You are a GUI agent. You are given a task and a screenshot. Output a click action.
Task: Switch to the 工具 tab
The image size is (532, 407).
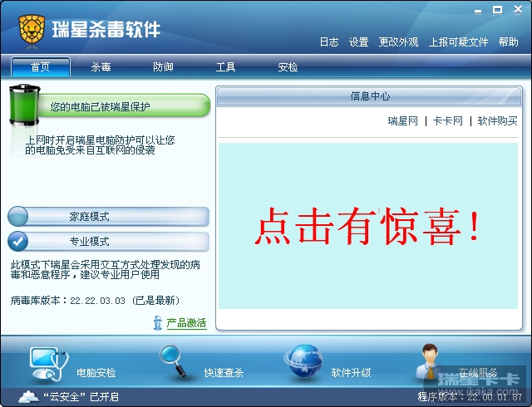(225, 66)
